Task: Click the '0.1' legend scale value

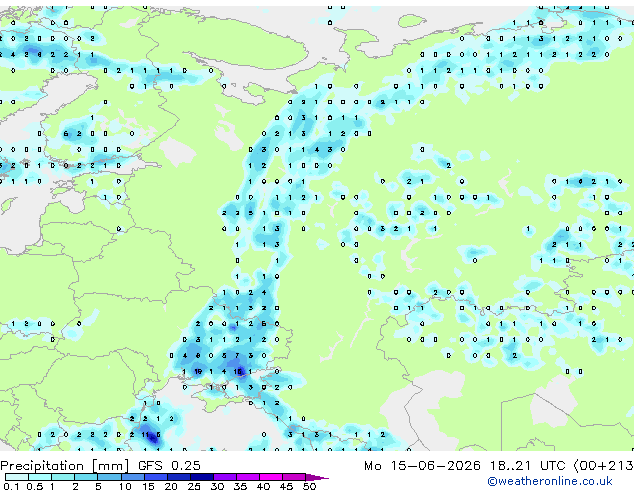Action: [x=11, y=486]
